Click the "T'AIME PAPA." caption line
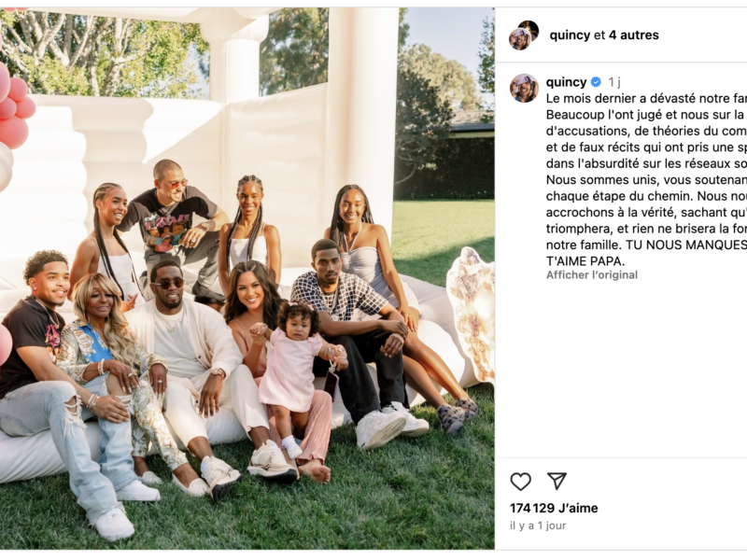This screenshot has width=747, height=560. (585, 261)
